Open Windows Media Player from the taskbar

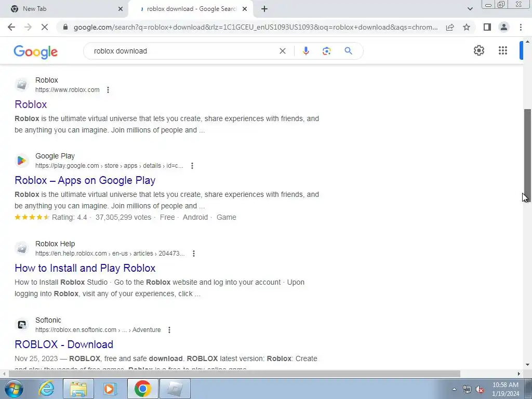(110, 389)
